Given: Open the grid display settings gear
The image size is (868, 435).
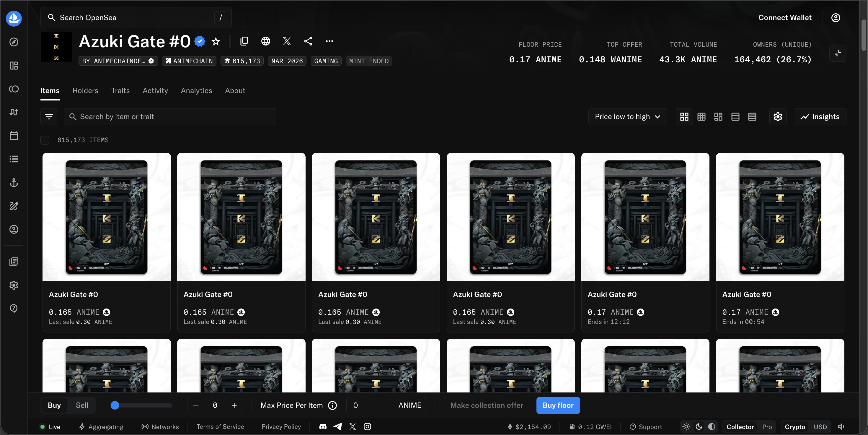Looking at the screenshot, I should [778, 117].
